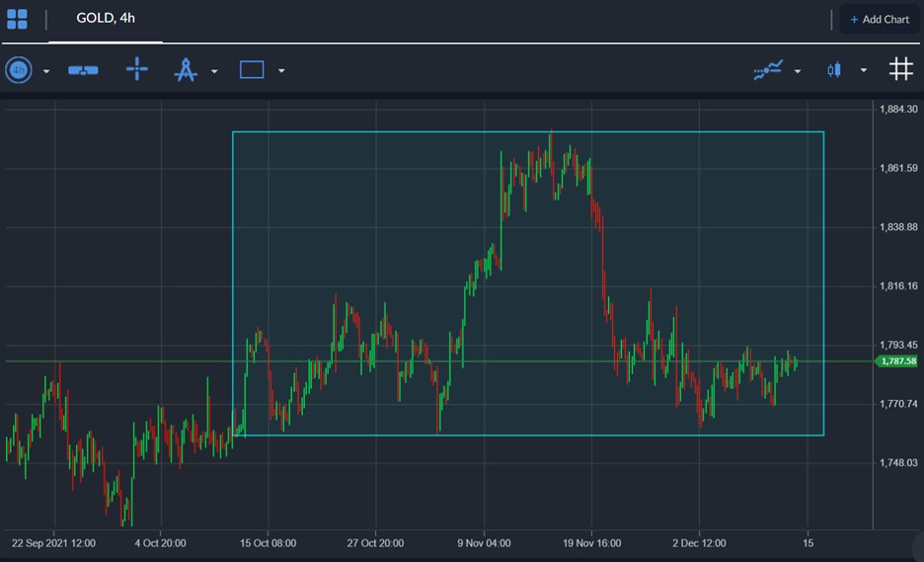Select the price range measure tool
The width and height of the screenshot is (924, 562).
[x=83, y=70]
